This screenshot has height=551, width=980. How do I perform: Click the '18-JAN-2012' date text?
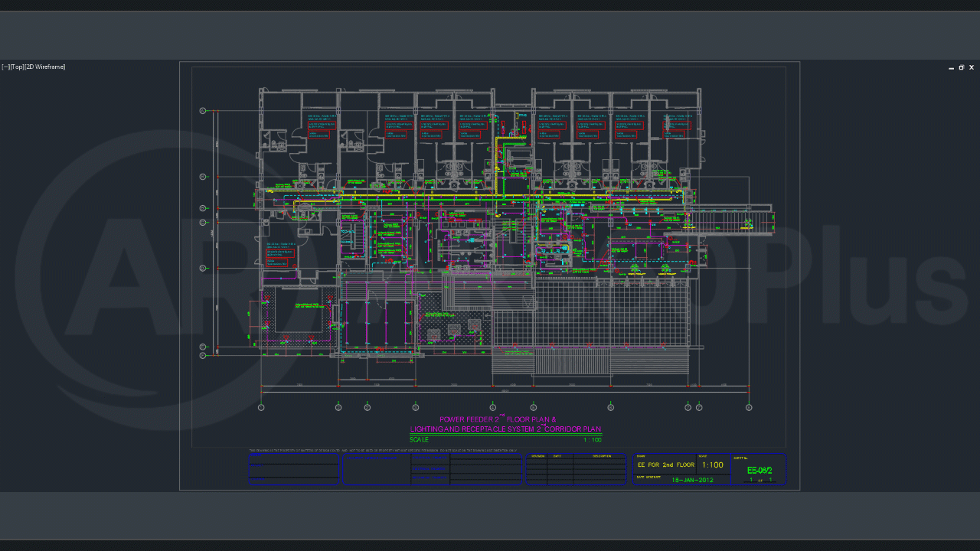[692, 480]
